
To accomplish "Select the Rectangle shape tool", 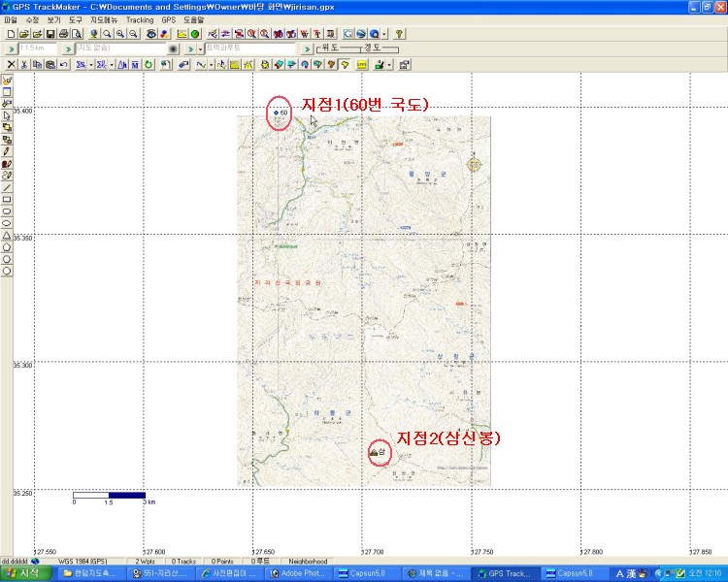I will pyautogui.click(x=7, y=200).
